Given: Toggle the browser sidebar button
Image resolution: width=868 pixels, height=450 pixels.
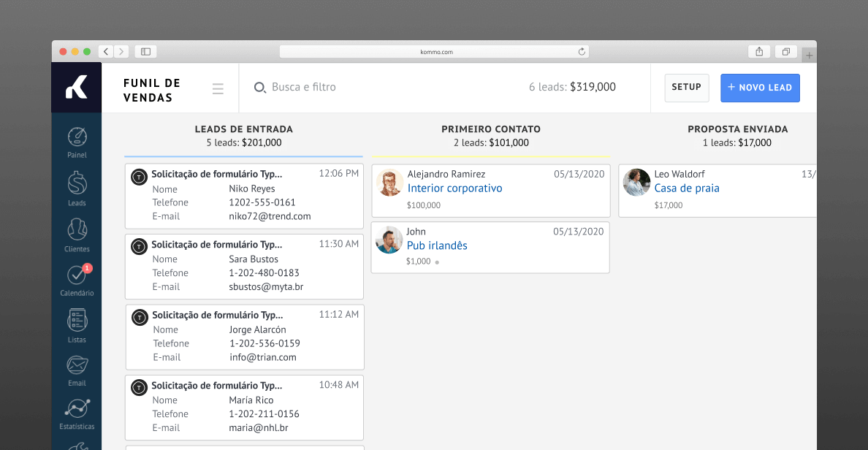Looking at the screenshot, I should (x=145, y=52).
